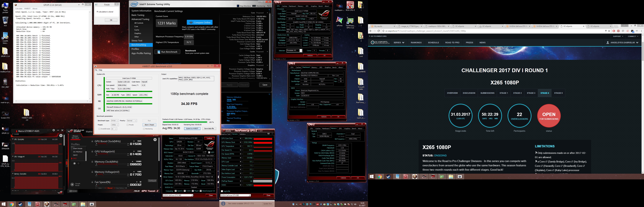Select TechPowerUp GPU-Z desktop shortcut
Screen dimensions: 644x207
tap(350, 23)
